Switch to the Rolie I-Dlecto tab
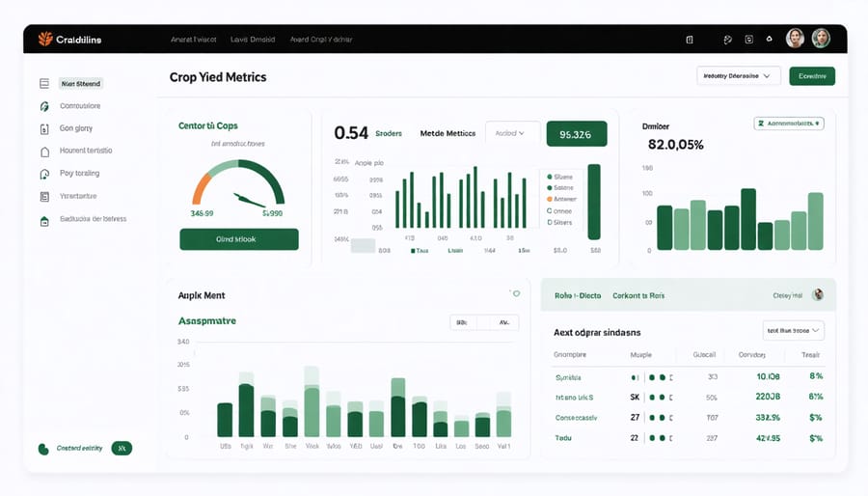 578,295
